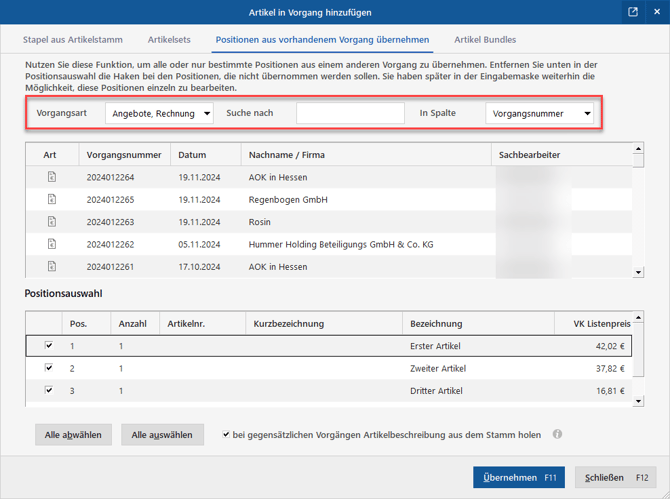Click Erster Artikel designation
Screen dimensions: 670x499
click(x=435, y=346)
